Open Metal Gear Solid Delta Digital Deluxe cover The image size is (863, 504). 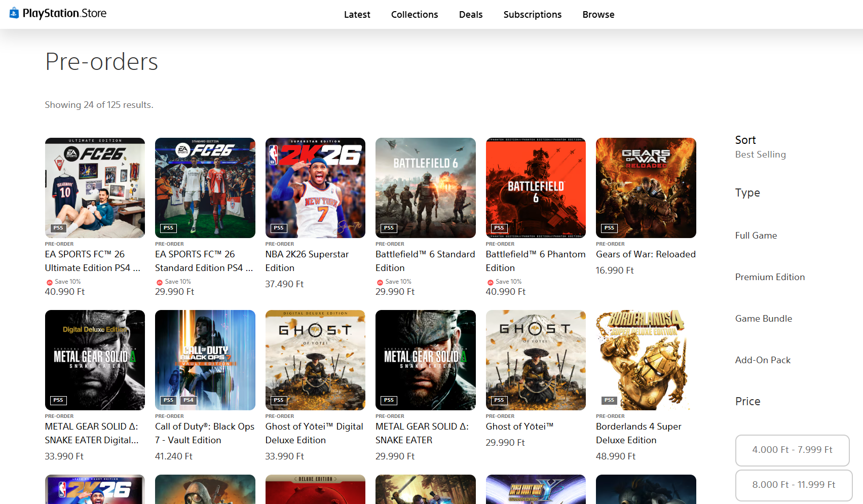[95, 360]
